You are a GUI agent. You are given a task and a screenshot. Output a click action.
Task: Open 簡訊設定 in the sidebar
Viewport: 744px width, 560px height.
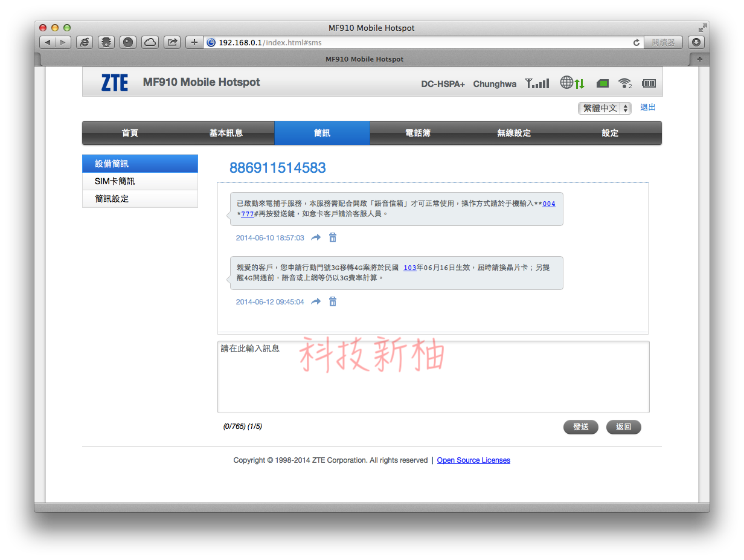[140, 199]
